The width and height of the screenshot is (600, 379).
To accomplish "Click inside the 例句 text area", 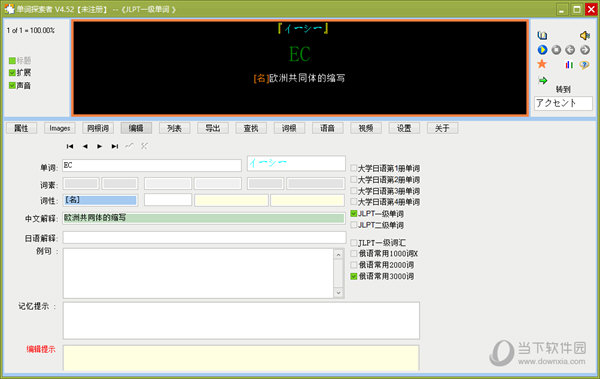I will point(198,273).
